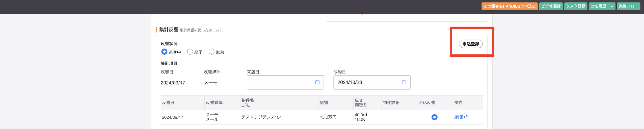Screen dimensions: 644x129
Task: Open 集計反響の使い方はこちら link
Action: click(x=201, y=30)
